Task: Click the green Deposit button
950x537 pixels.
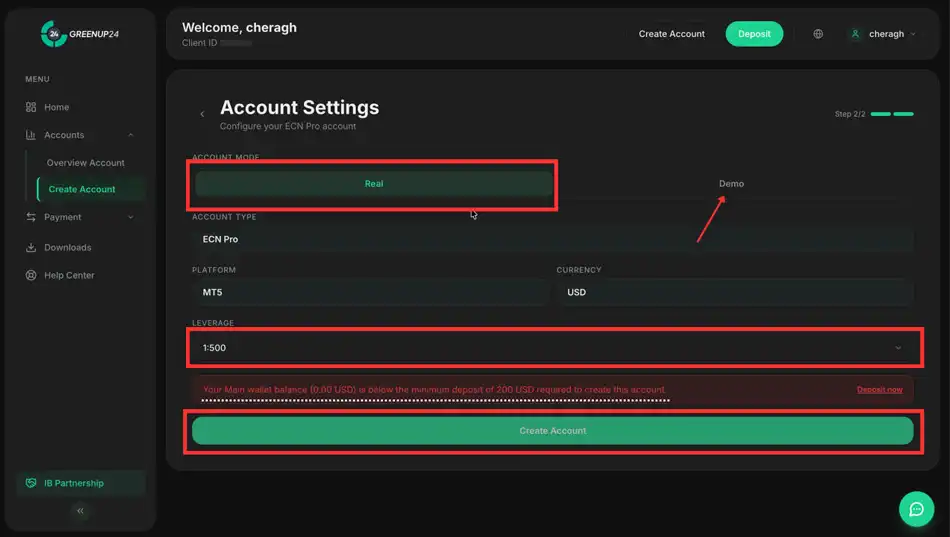Action: (754, 34)
